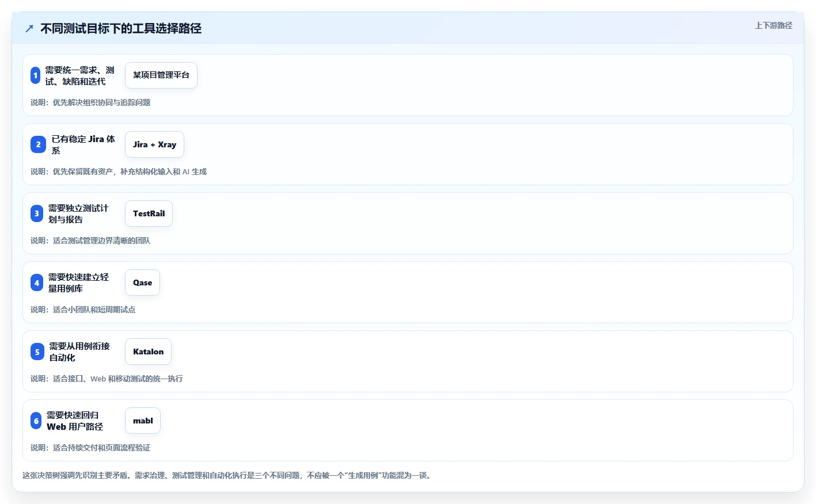816x504 pixels.
Task: Click step number 3 badge
Action: pos(37,213)
